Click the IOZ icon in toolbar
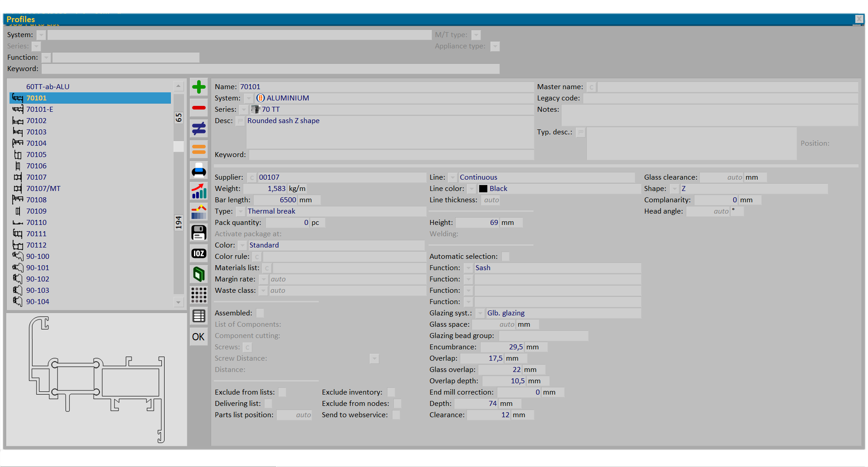Image resolution: width=868 pixels, height=467 pixels. pyautogui.click(x=198, y=253)
